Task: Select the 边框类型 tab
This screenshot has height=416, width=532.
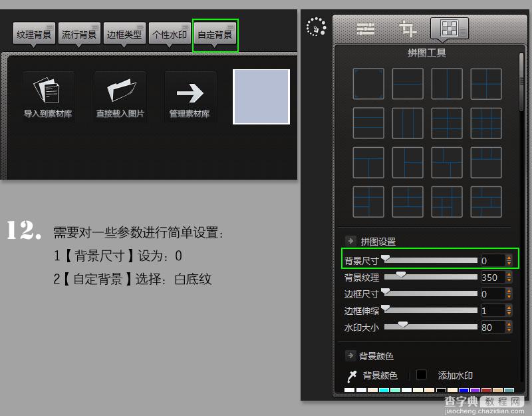Action: (x=124, y=34)
